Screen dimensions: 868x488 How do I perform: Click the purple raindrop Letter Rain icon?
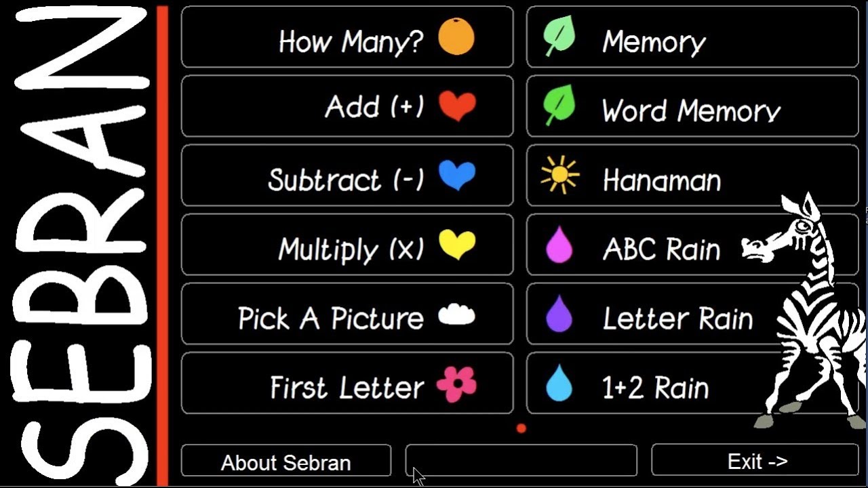click(559, 315)
